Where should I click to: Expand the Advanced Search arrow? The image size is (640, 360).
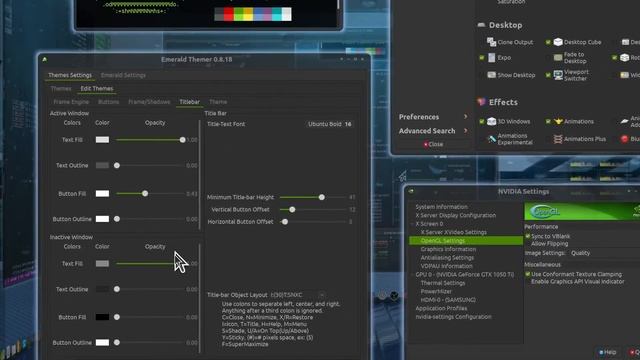tap(465, 131)
